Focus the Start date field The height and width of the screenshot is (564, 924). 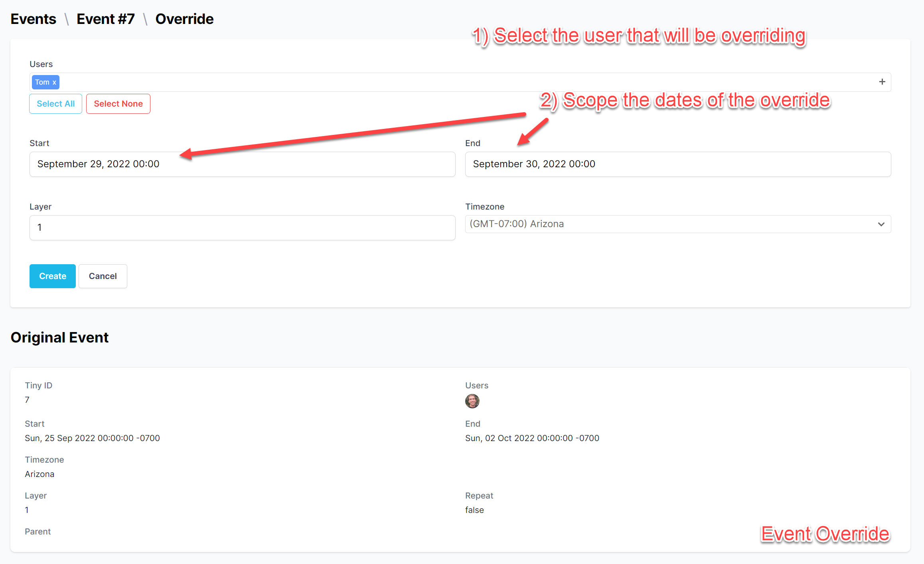[x=242, y=164]
